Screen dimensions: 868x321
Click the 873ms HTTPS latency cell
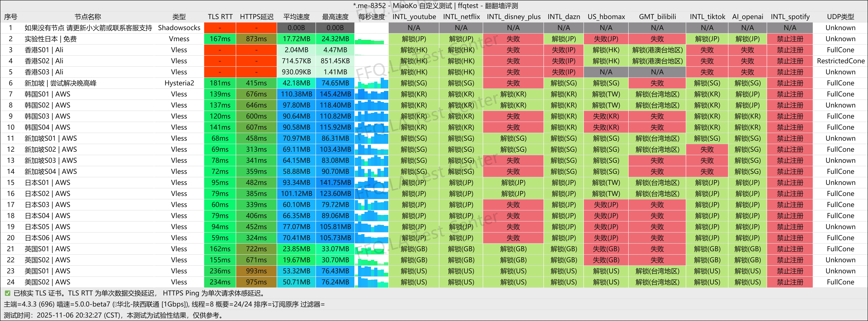coord(257,39)
